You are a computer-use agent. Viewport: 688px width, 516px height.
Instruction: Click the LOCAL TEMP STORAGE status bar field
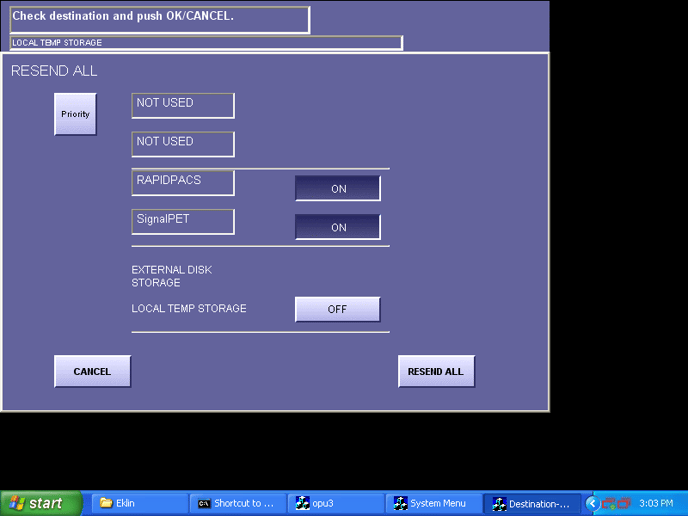click(205, 43)
